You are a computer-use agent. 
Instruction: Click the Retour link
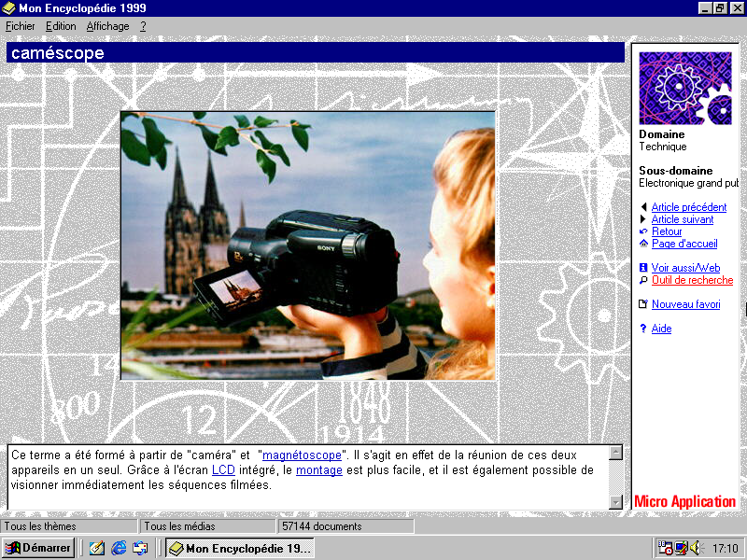(667, 231)
